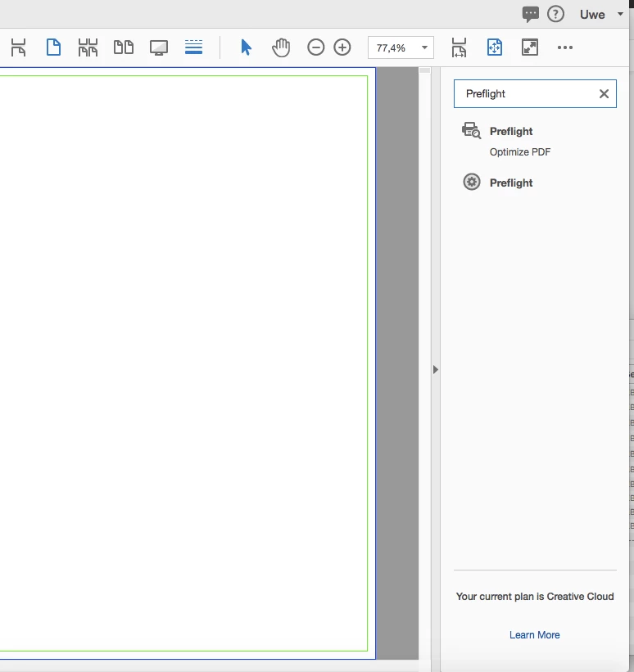Viewport: 634px width, 672px height.
Task: Open the comments speech bubble icon
Action: 530,14
